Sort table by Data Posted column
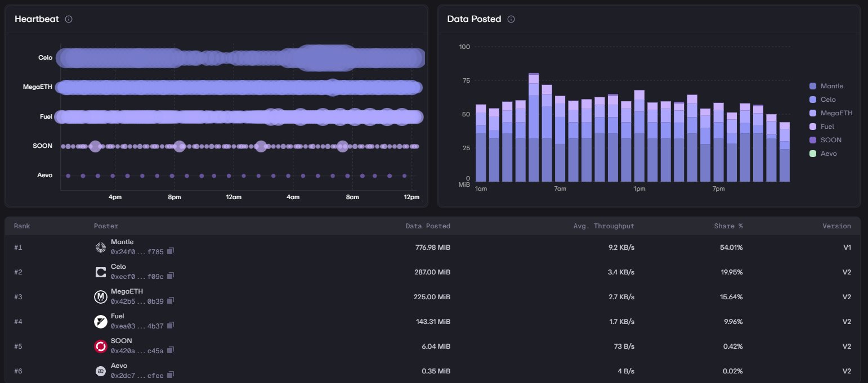 point(428,226)
